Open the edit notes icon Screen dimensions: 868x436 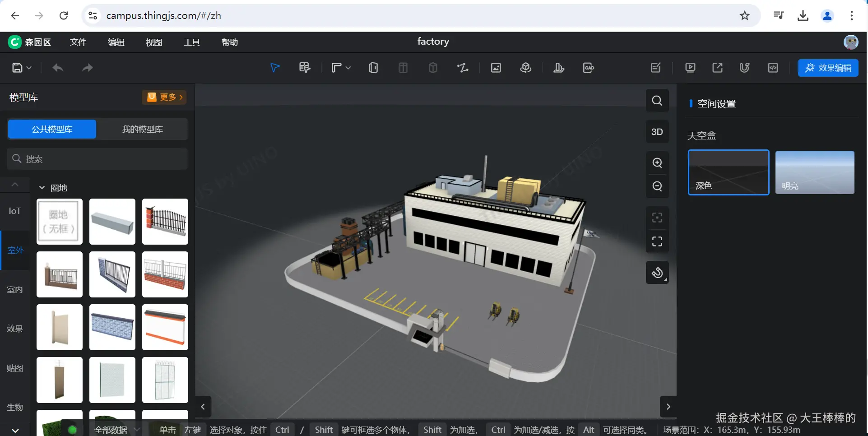[656, 68]
